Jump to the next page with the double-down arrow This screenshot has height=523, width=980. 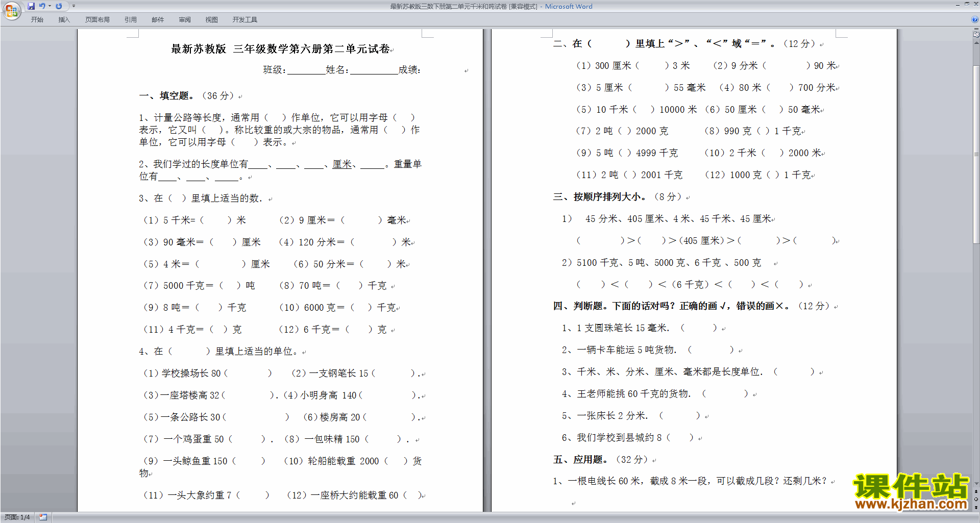[x=976, y=507]
